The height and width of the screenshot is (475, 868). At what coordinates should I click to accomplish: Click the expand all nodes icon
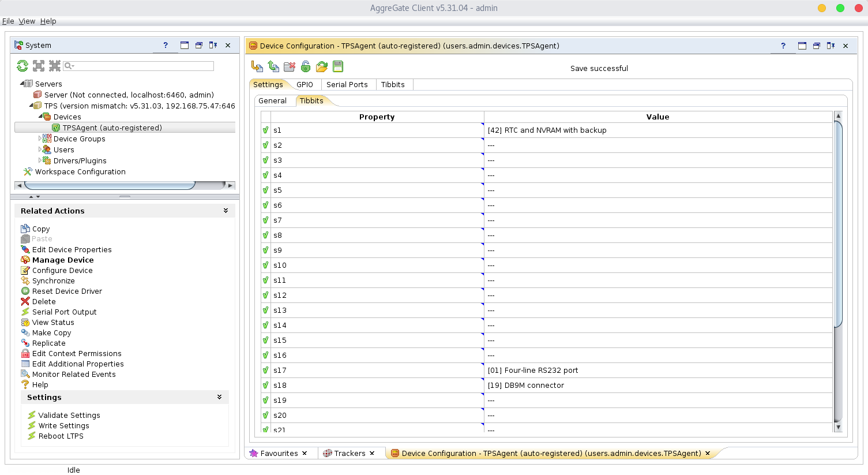tap(39, 66)
